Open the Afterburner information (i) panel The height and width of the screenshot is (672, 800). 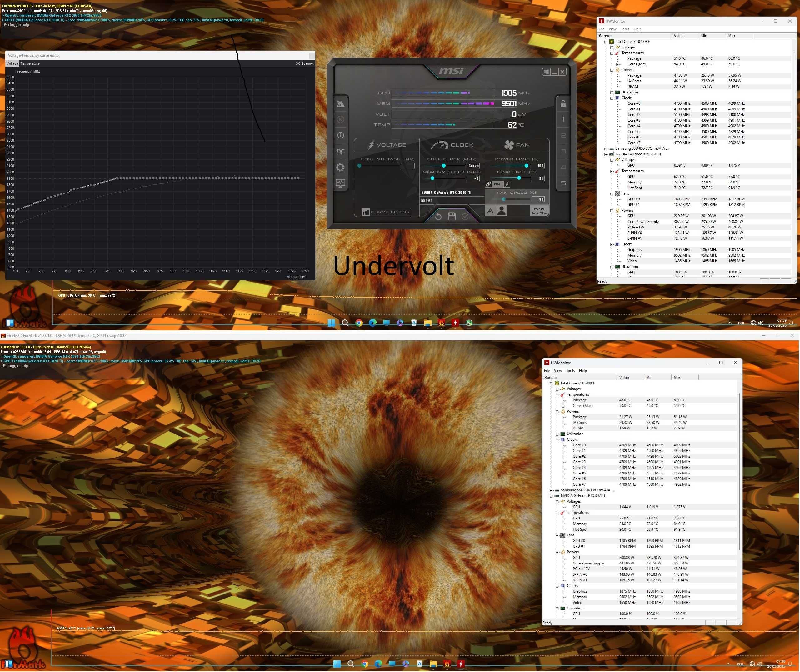coord(341,135)
